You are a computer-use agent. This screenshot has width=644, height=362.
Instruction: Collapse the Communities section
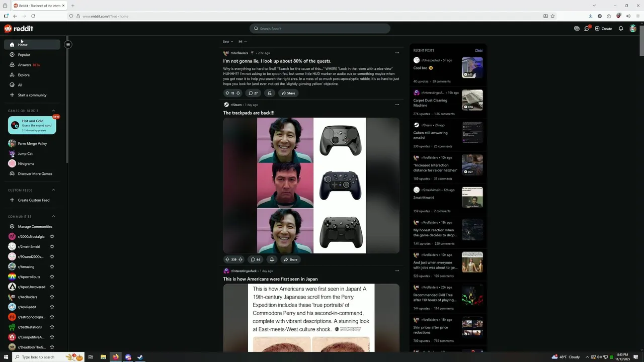coord(53,216)
